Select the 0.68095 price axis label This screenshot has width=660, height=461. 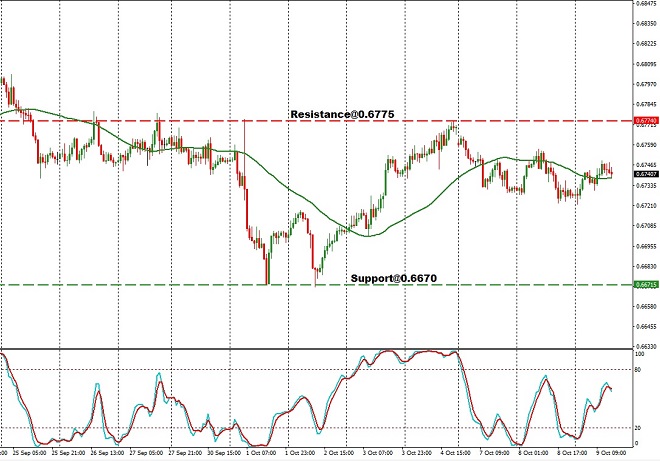[x=647, y=64]
